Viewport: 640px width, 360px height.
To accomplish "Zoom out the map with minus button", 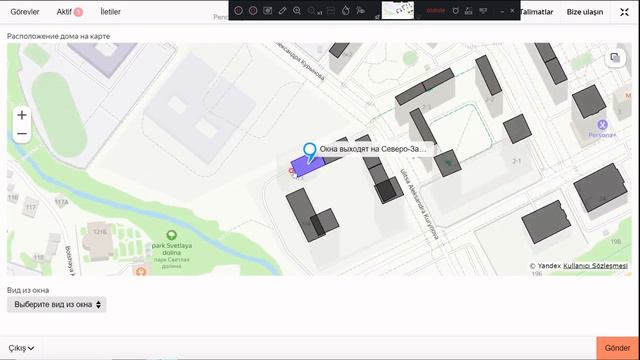I will [x=22, y=134].
